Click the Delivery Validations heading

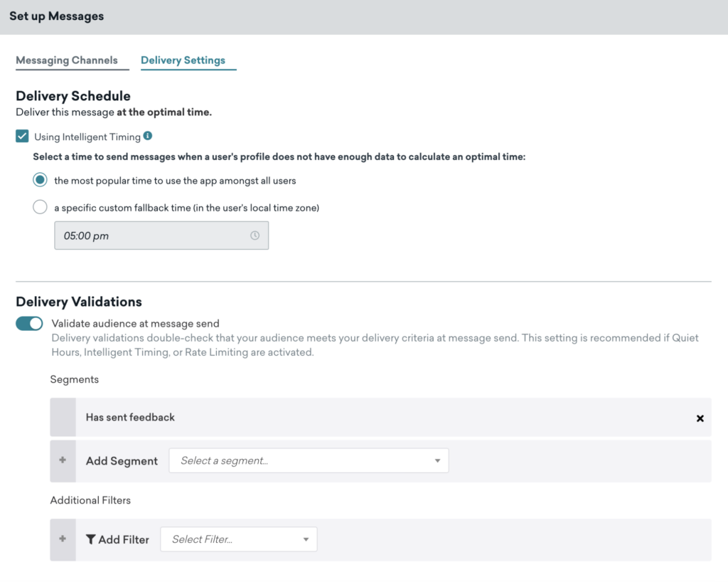pos(79,302)
